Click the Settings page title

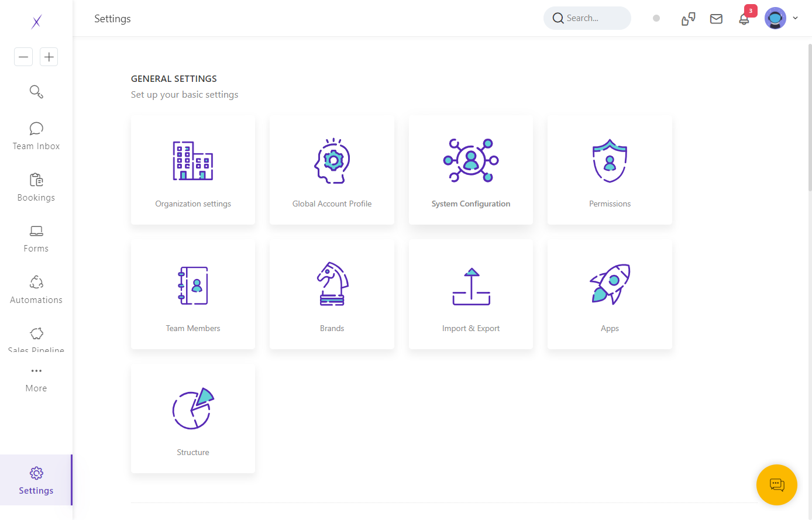point(112,19)
